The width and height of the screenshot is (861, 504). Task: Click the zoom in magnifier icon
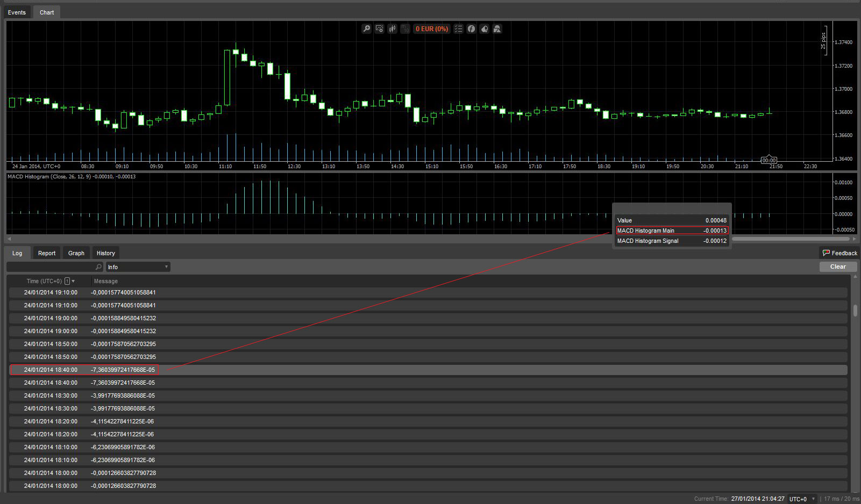pyautogui.click(x=366, y=29)
